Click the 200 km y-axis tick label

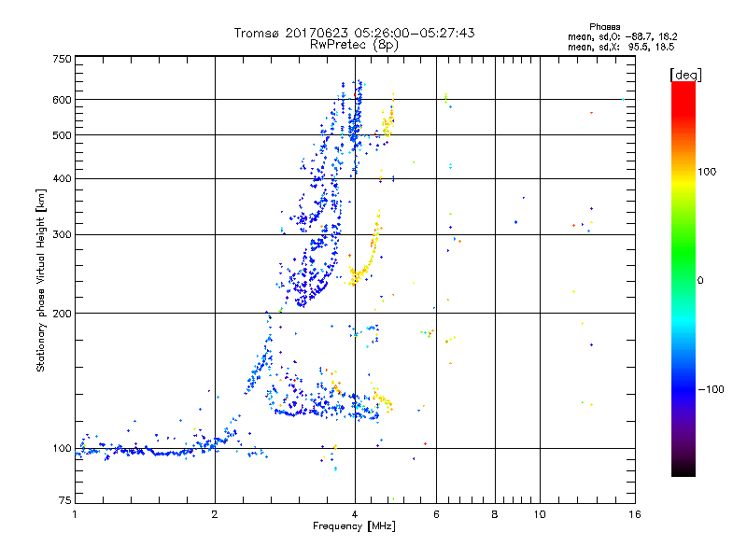click(62, 314)
